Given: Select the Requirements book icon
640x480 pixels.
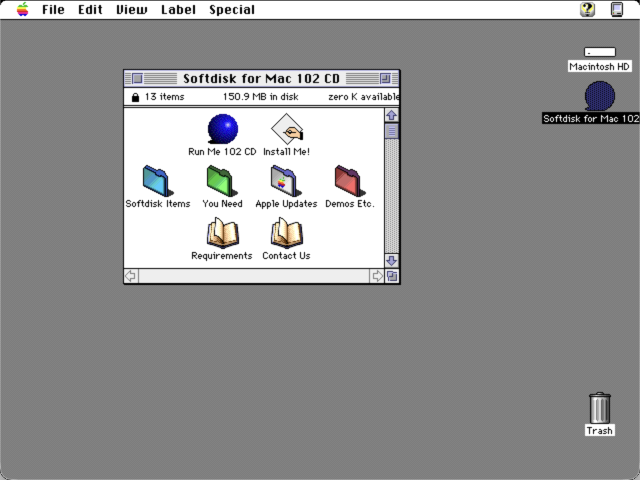Looking at the screenshot, I should coord(222,233).
